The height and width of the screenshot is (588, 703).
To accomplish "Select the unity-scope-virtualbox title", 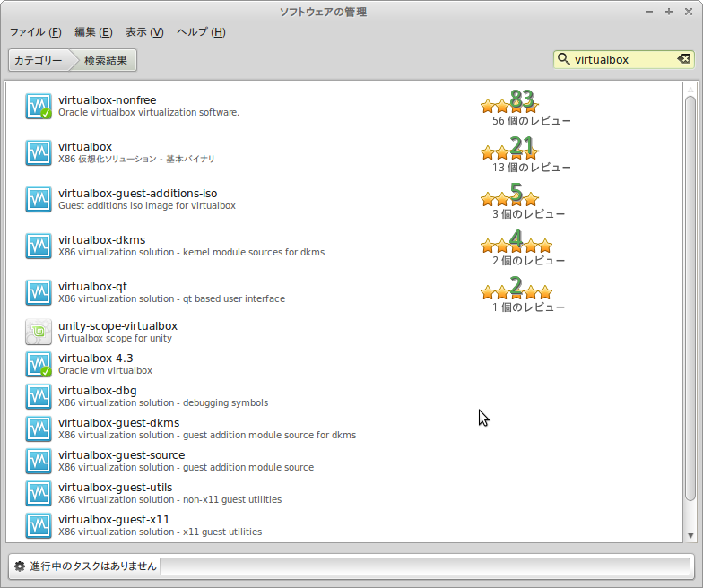I will coord(118,326).
